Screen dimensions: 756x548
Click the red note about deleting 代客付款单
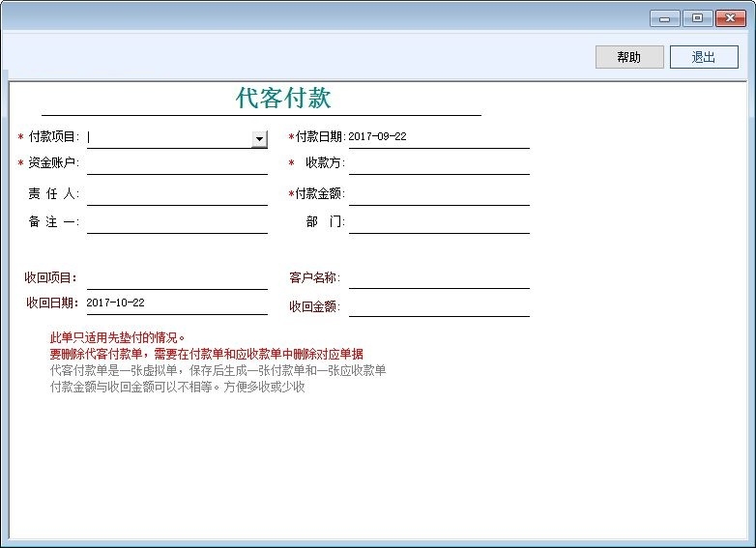[206, 354]
